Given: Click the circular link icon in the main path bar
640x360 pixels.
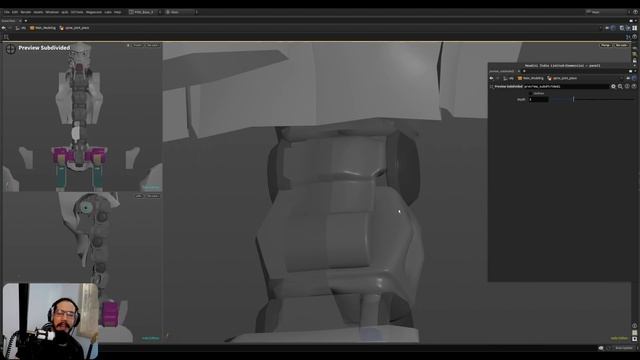Looking at the screenshot, I should [x=613, y=28].
